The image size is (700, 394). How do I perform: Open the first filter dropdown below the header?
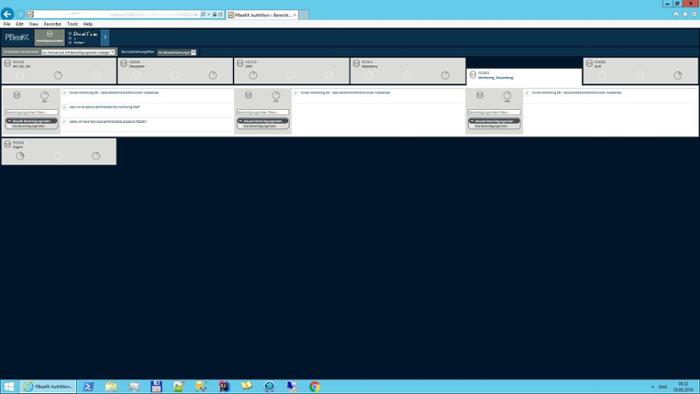(78, 52)
